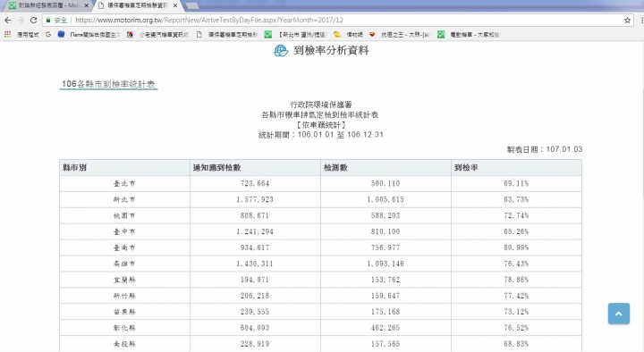
Task: Click the value 1,093,146
Action: 386,264
